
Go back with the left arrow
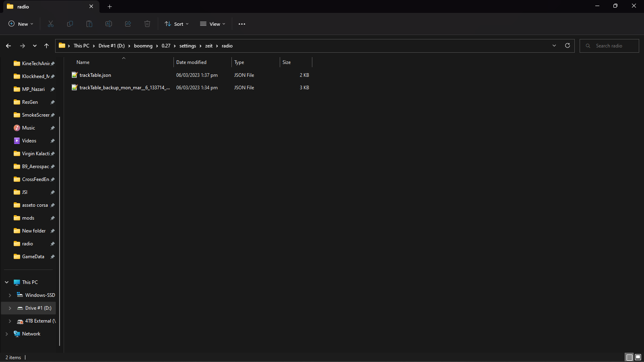point(8,46)
